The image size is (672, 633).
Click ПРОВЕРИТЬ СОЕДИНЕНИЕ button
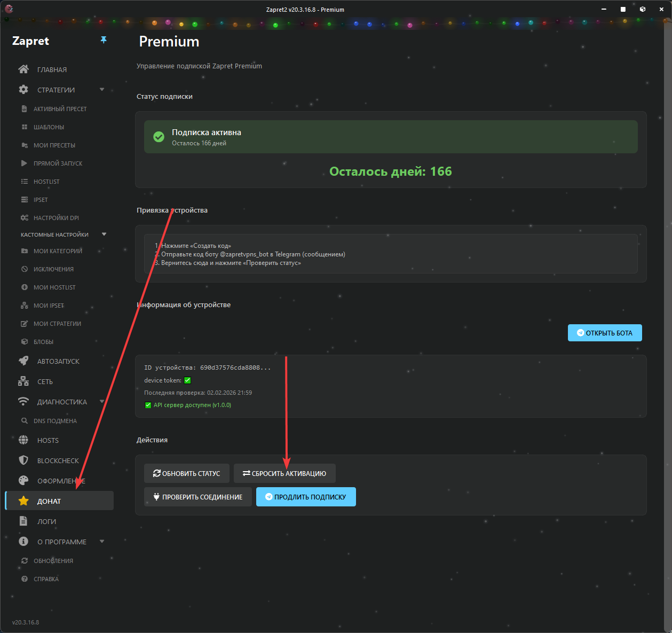(x=198, y=497)
